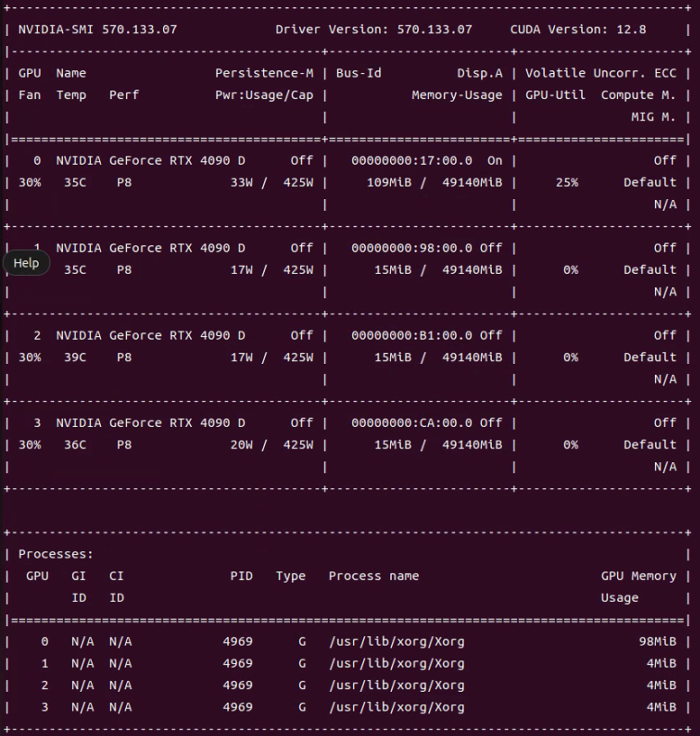Click the 25% GPU utilization value
This screenshot has width=700, height=736.
pyautogui.click(x=568, y=183)
